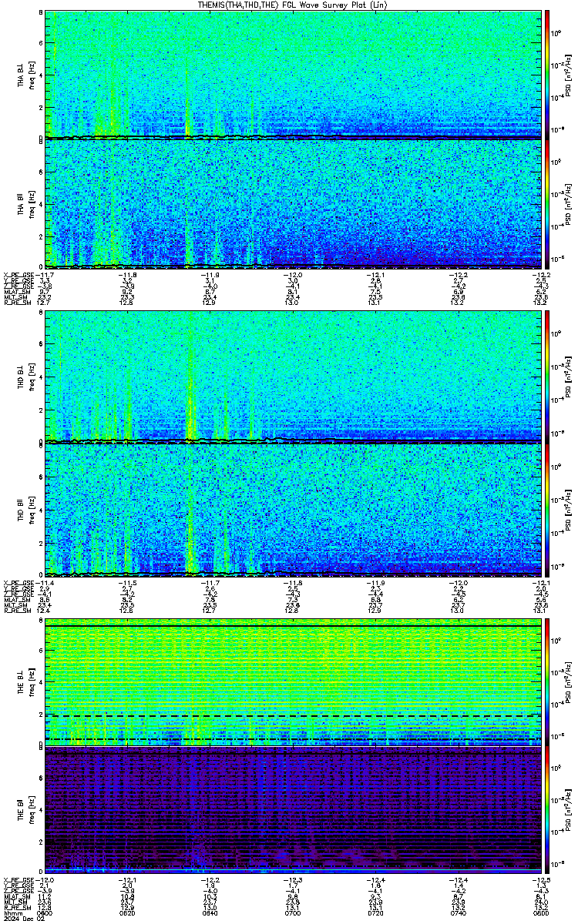Click inside the THA B∥ spectrogram panel

click(293, 204)
